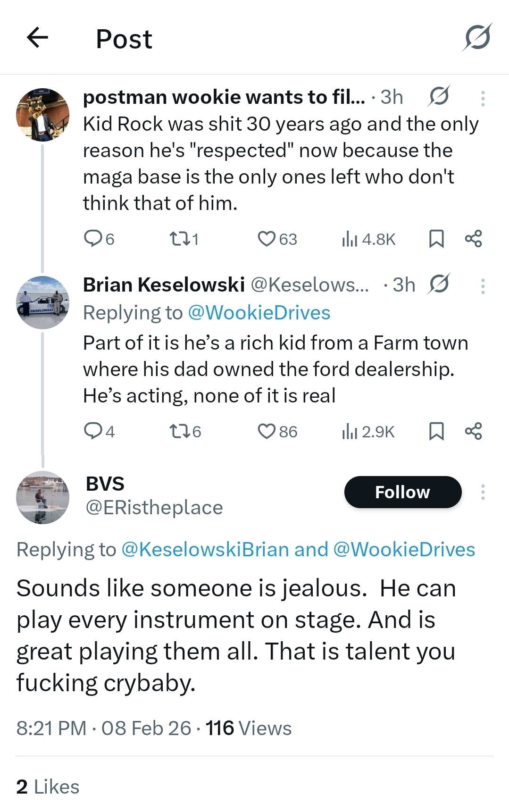Like postman wookie's post with 63 likes
This screenshot has height=812, width=509.
[267, 239]
